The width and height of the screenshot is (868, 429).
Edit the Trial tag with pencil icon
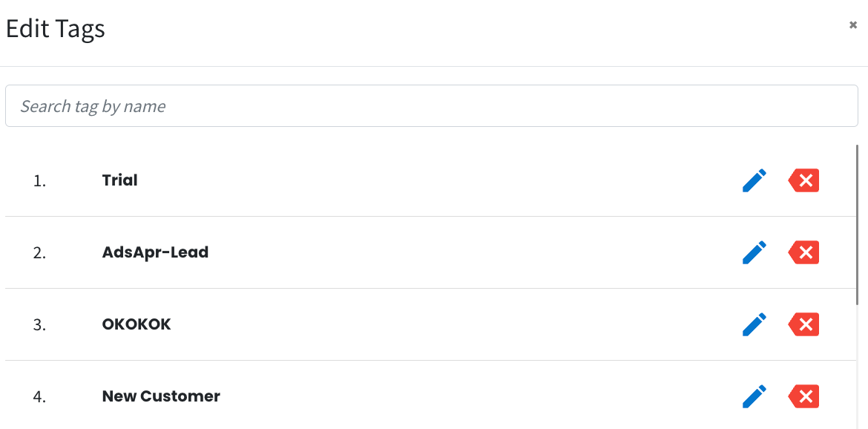754,180
